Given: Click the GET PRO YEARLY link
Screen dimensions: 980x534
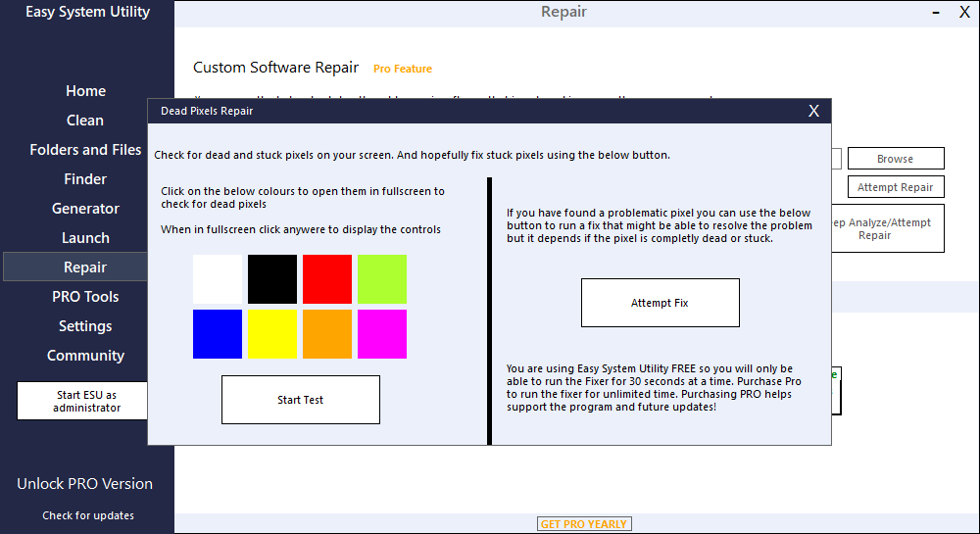Looking at the screenshot, I should pos(583,524).
